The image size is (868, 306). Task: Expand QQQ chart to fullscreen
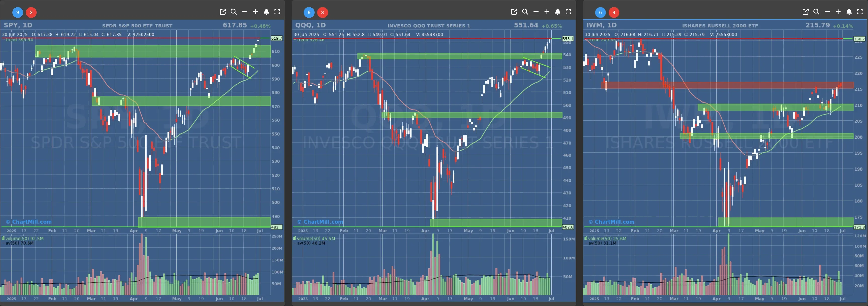tap(568, 12)
